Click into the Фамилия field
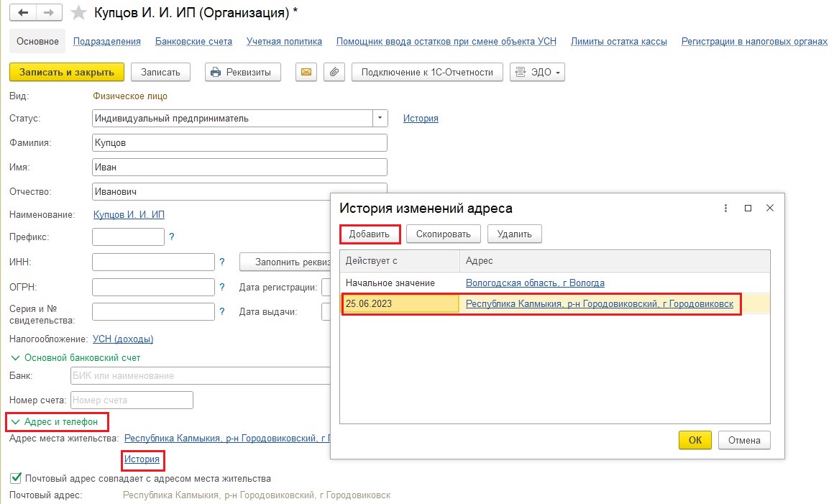The image size is (834, 504). point(239,143)
